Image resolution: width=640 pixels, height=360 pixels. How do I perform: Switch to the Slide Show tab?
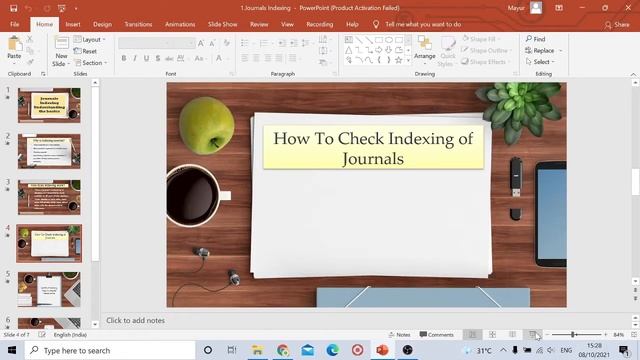coord(222,24)
